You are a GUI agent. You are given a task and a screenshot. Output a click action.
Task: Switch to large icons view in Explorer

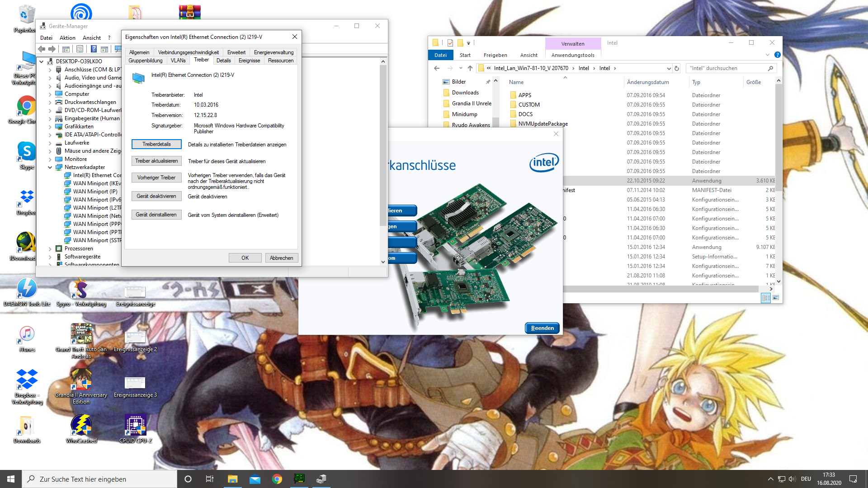click(x=776, y=298)
